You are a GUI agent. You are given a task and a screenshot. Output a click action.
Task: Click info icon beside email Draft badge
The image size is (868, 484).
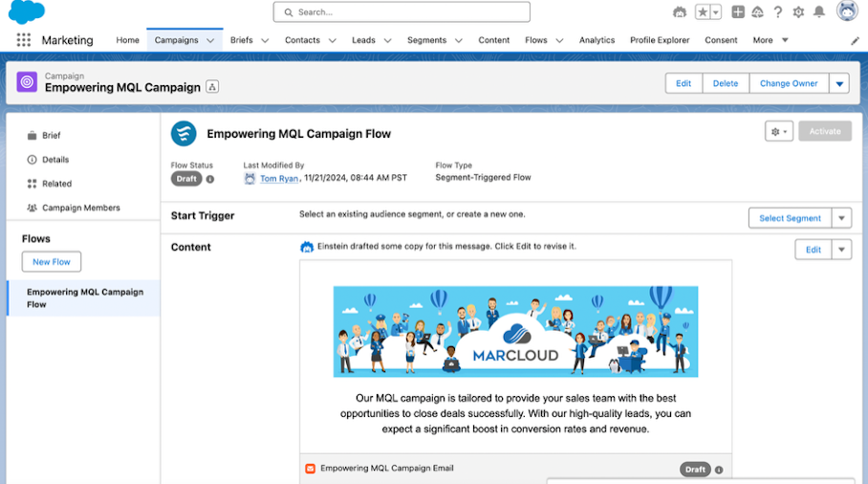pyautogui.click(x=719, y=470)
